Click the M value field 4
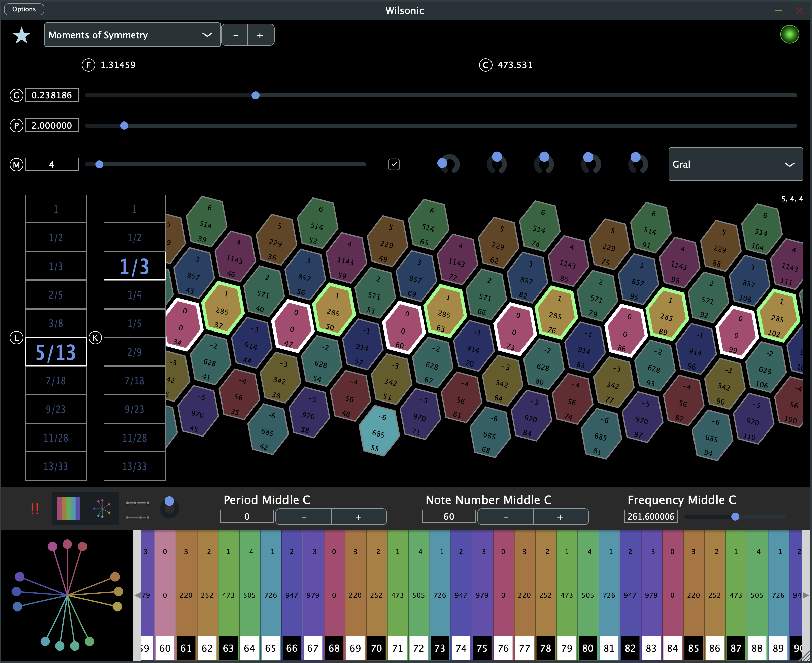This screenshot has width=812, height=663. (52, 164)
